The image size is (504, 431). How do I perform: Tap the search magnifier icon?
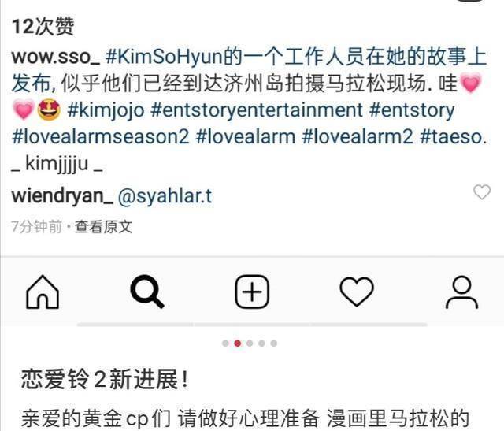tap(147, 292)
